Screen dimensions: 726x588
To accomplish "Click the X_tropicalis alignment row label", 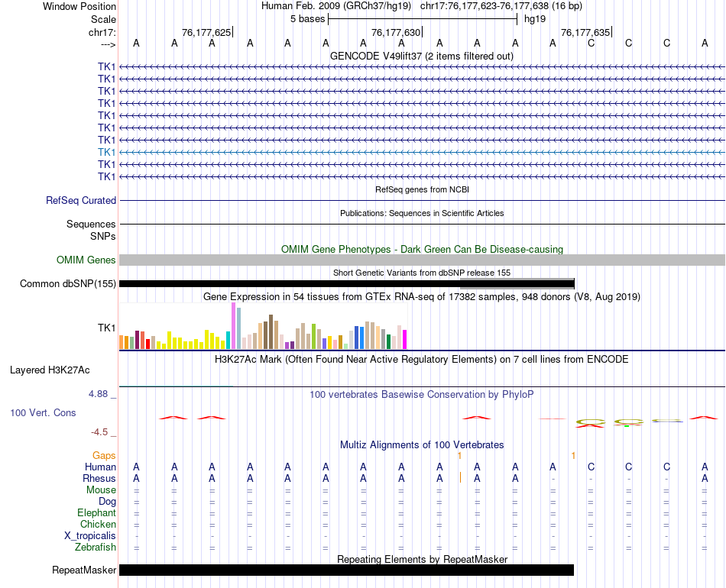I will pyautogui.click(x=90, y=536).
